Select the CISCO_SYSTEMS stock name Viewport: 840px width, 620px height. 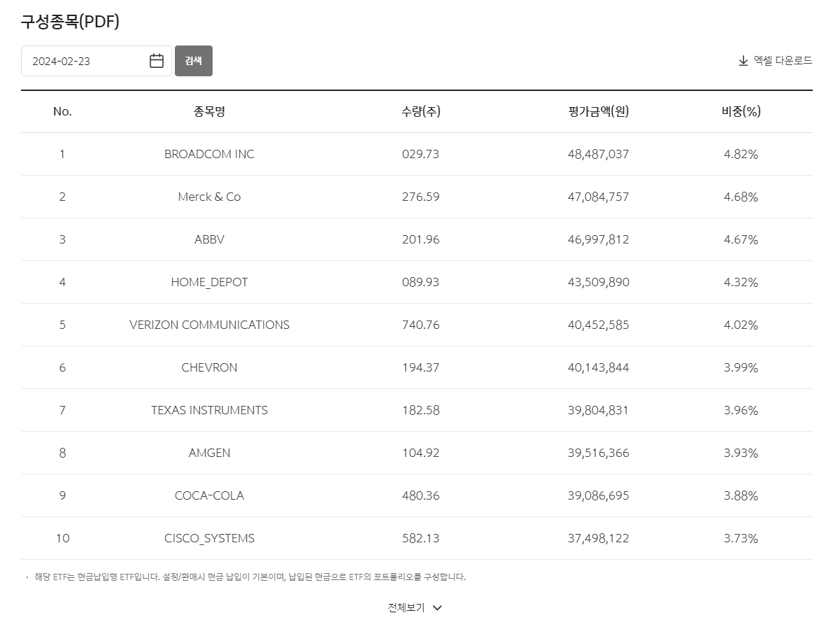[x=209, y=538]
